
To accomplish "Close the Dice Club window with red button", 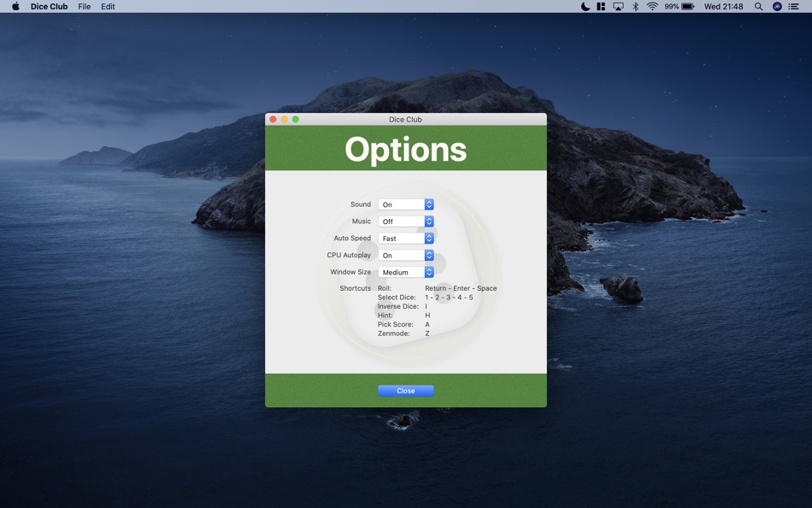I will pyautogui.click(x=273, y=119).
